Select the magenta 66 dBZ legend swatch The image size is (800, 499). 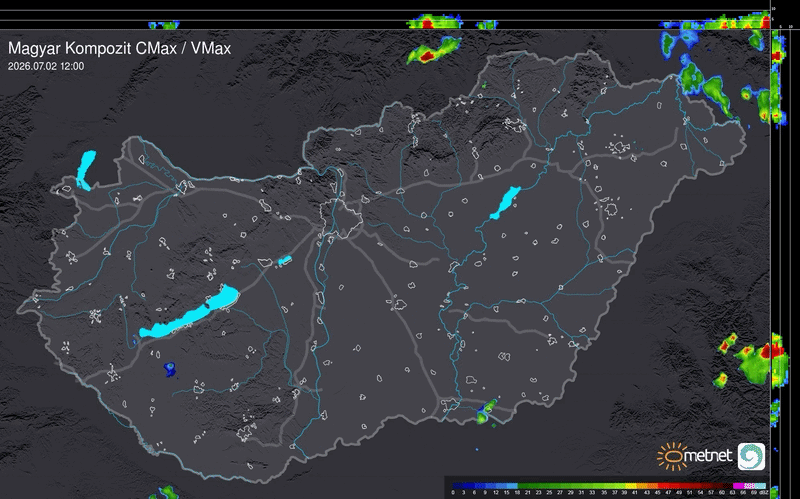(738, 486)
